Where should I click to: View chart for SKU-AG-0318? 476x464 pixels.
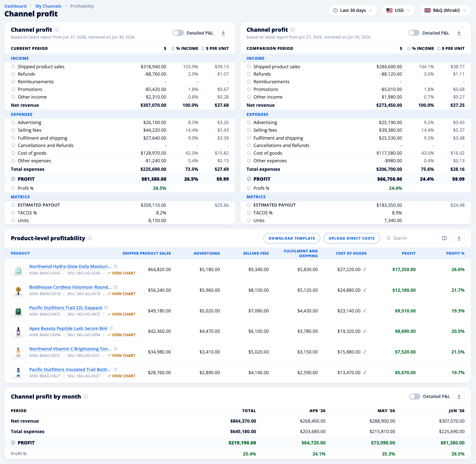121,294
